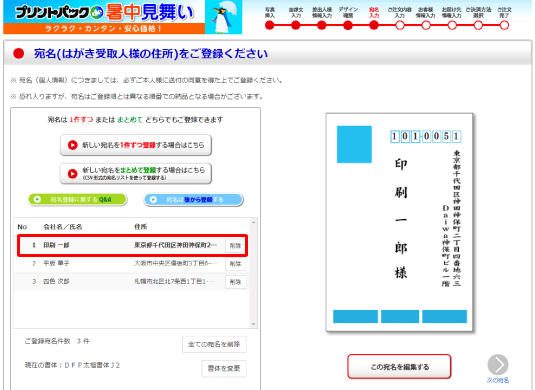Click the first step circle for photo insertion
The height and width of the screenshot is (390, 535).
270,25
